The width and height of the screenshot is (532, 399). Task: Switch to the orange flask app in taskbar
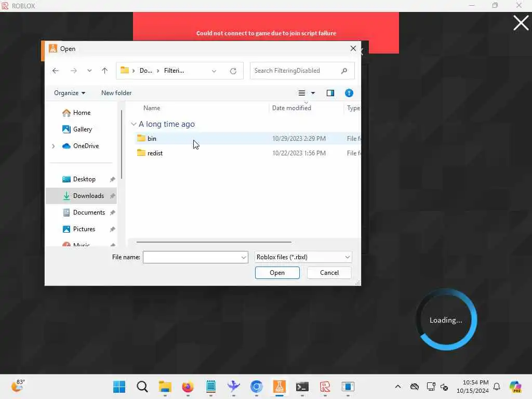point(279,387)
